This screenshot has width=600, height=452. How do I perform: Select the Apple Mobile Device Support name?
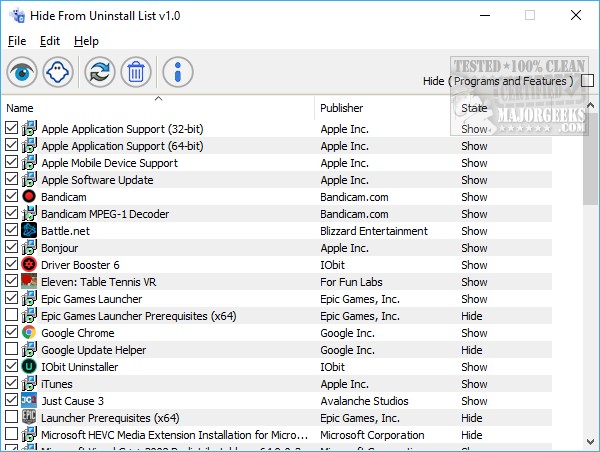[109, 163]
